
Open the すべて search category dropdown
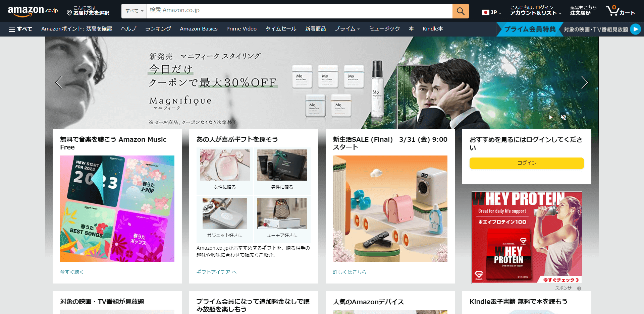(134, 11)
